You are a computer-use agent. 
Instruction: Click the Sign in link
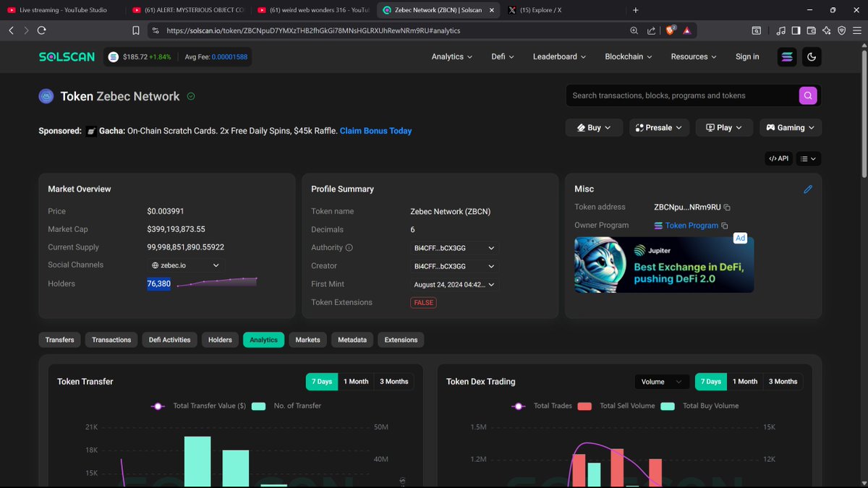click(747, 56)
